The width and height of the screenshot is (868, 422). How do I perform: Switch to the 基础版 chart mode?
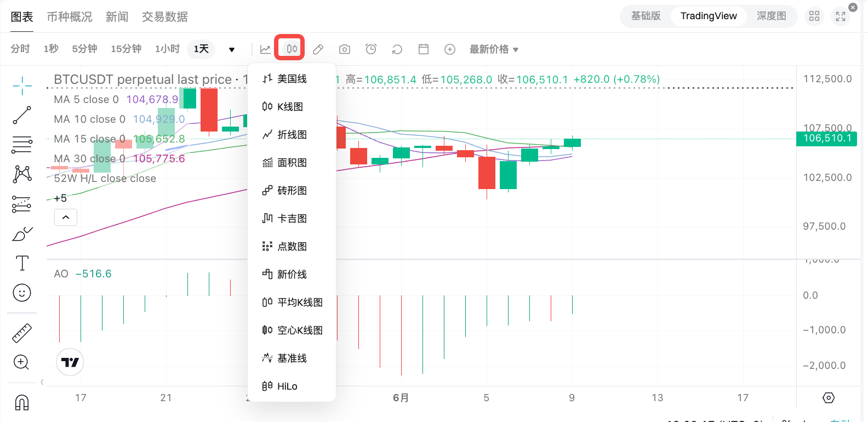[646, 16]
